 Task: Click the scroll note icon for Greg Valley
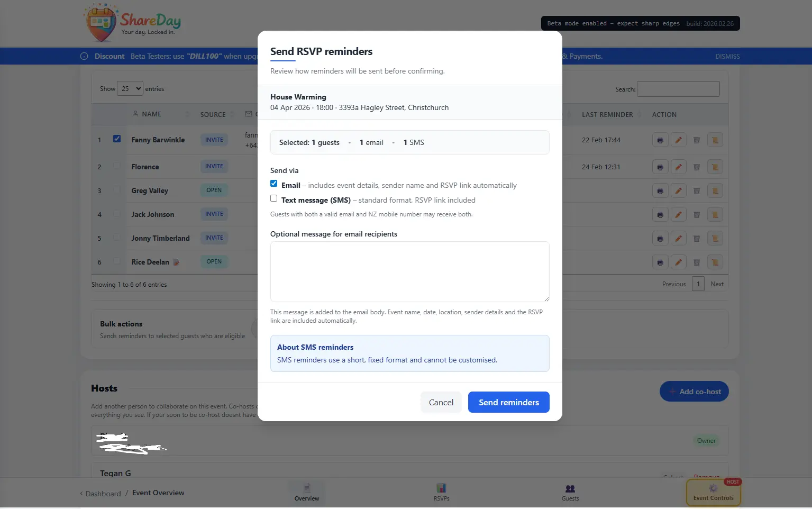(715, 191)
